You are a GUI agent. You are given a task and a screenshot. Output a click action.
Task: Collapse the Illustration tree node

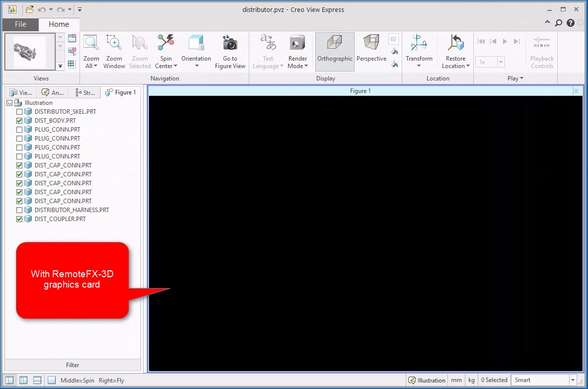pyautogui.click(x=10, y=103)
